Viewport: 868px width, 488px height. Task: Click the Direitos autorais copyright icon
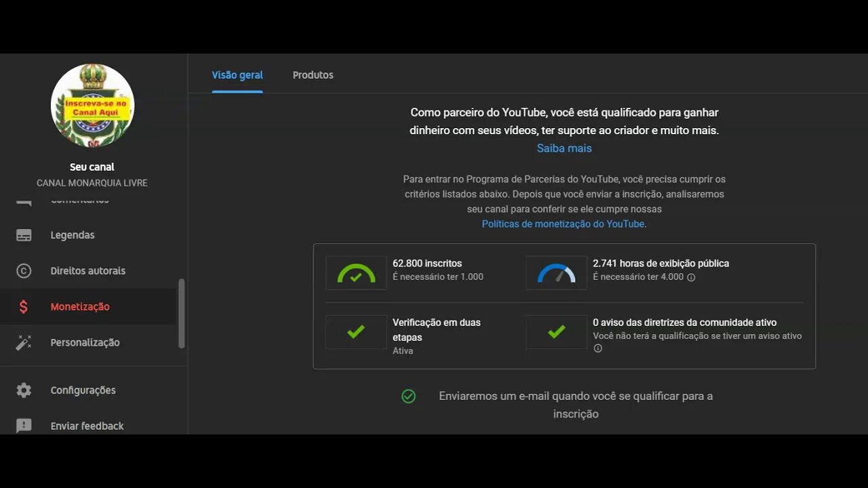[x=24, y=270]
